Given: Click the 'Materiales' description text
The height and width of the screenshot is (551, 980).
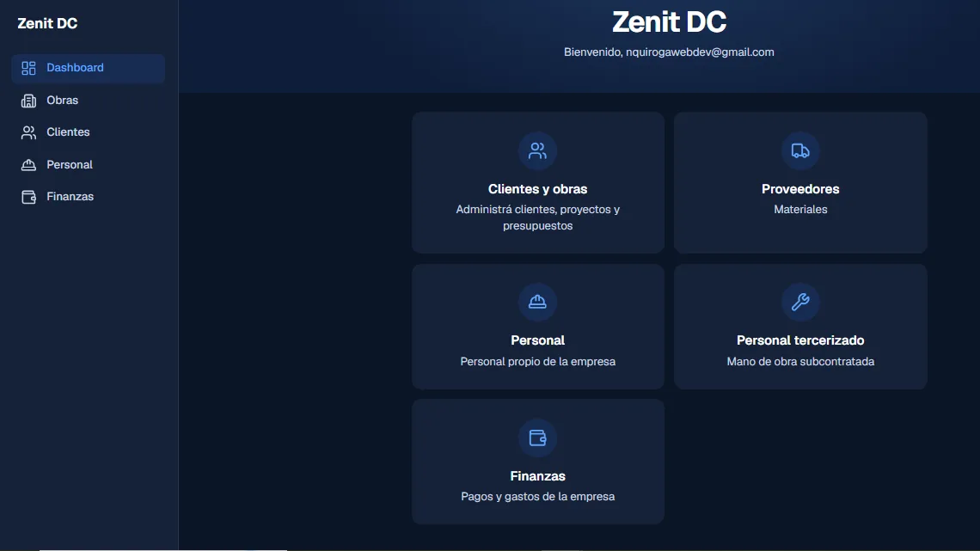Looking at the screenshot, I should coord(800,210).
